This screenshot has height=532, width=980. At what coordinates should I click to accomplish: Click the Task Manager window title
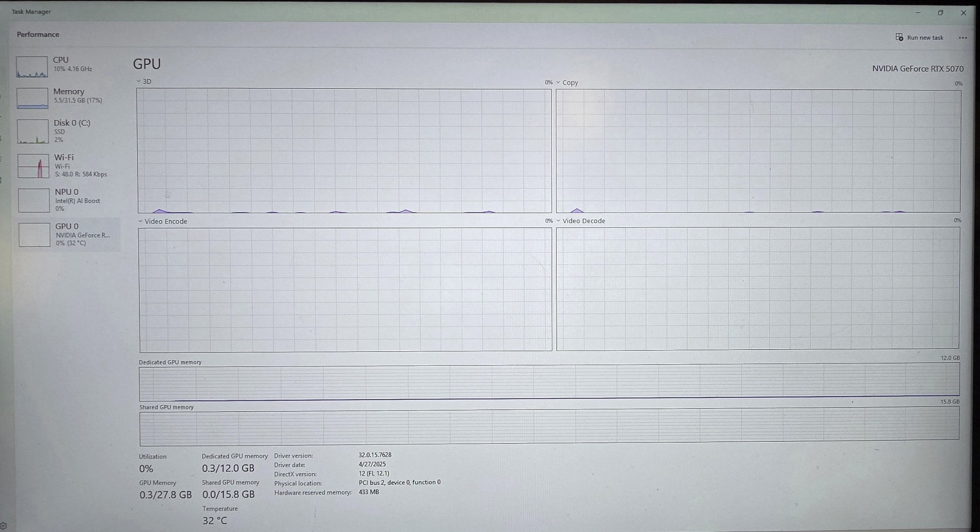point(31,12)
